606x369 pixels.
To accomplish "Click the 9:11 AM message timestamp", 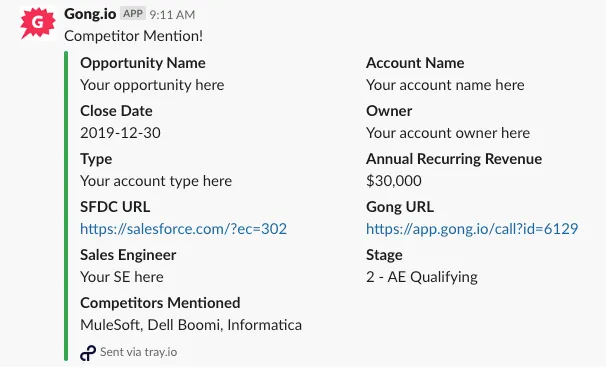I will point(172,15).
